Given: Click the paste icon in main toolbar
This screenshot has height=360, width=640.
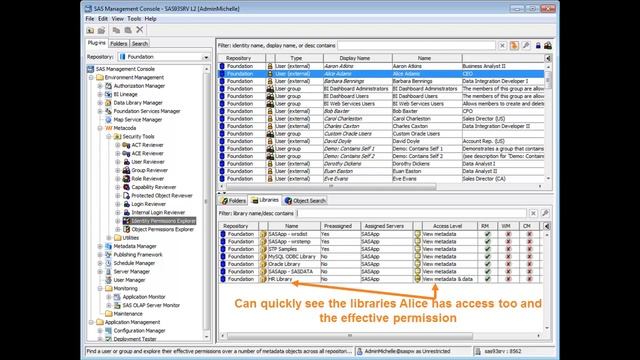Looking at the screenshot, I should click(x=128, y=30).
